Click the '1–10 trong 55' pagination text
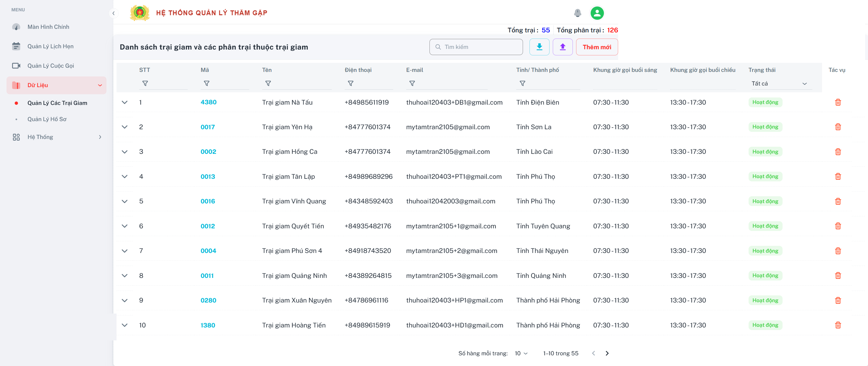 coord(560,353)
